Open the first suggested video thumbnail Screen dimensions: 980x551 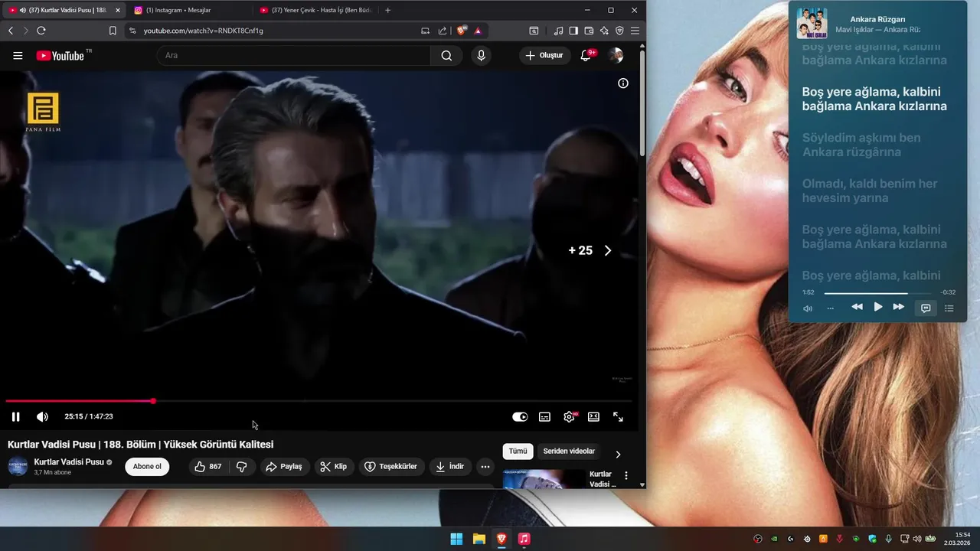click(x=544, y=479)
